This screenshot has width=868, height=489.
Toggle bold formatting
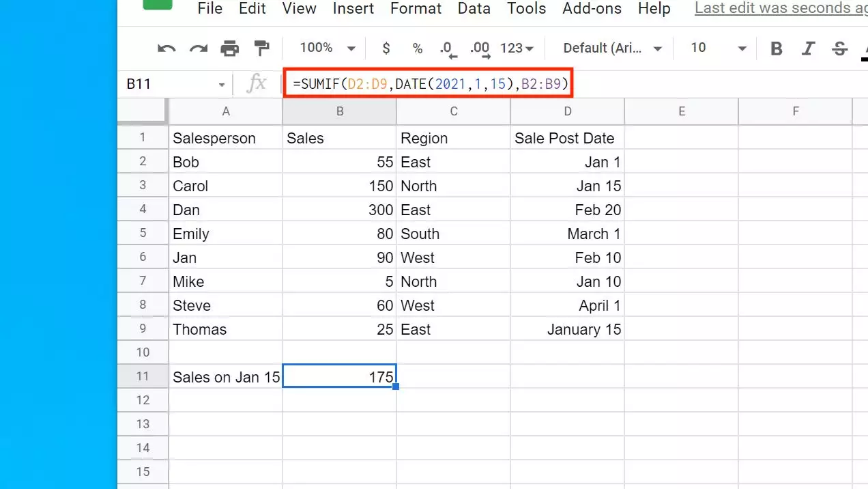pyautogui.click(x=776, y=48)
